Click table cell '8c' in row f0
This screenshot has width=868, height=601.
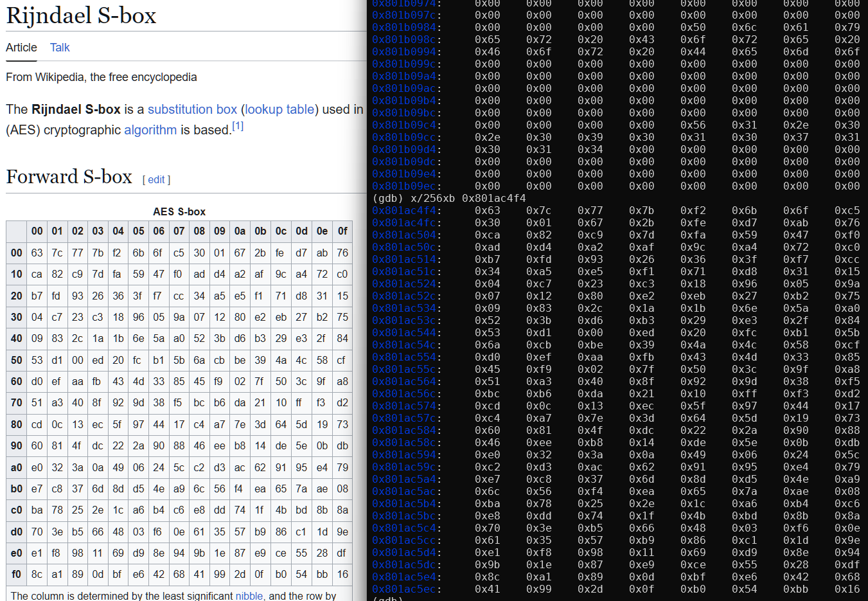coord(37,574)
